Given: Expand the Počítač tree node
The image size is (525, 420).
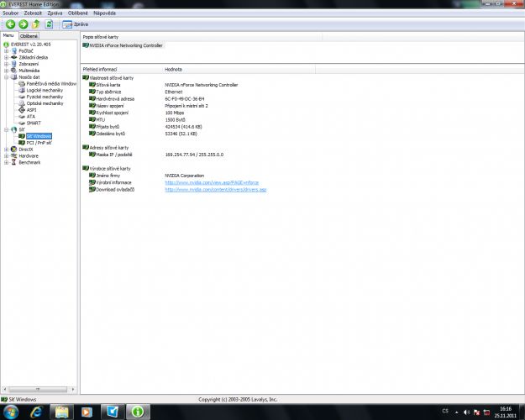Looking at the screenshot, I should (x=6, y=51).
